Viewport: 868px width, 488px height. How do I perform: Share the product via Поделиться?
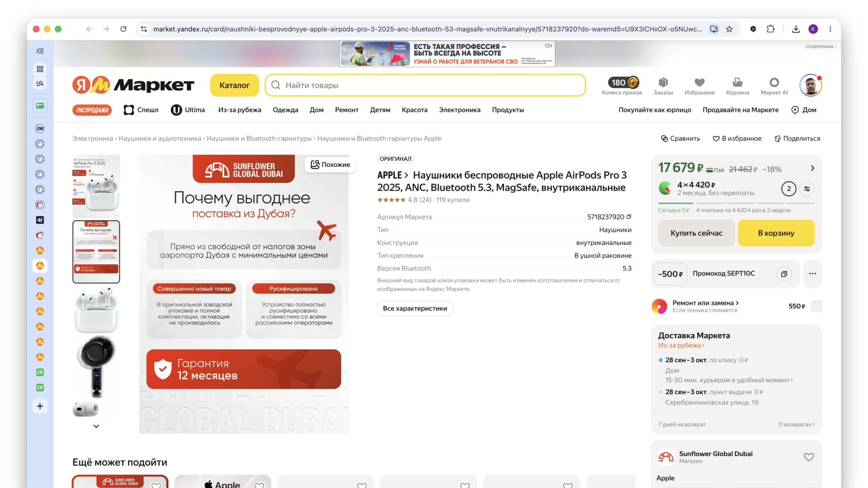(797, 139)
